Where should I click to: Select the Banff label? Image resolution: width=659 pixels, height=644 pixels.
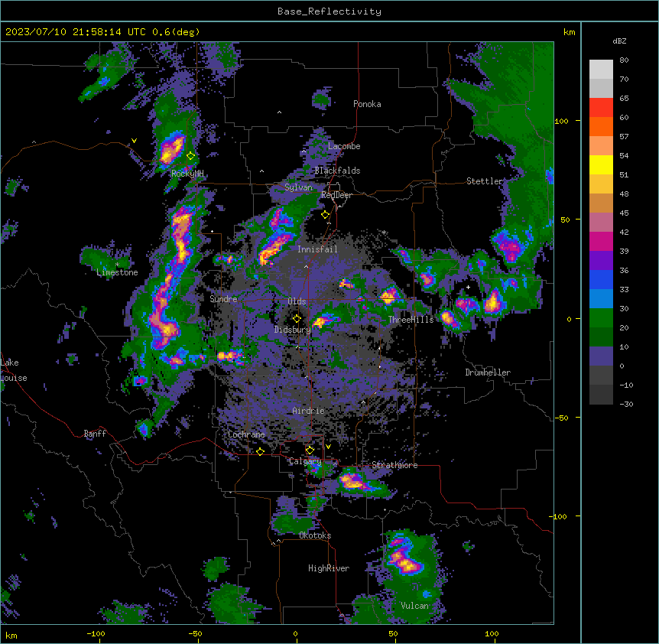(95, 434)
